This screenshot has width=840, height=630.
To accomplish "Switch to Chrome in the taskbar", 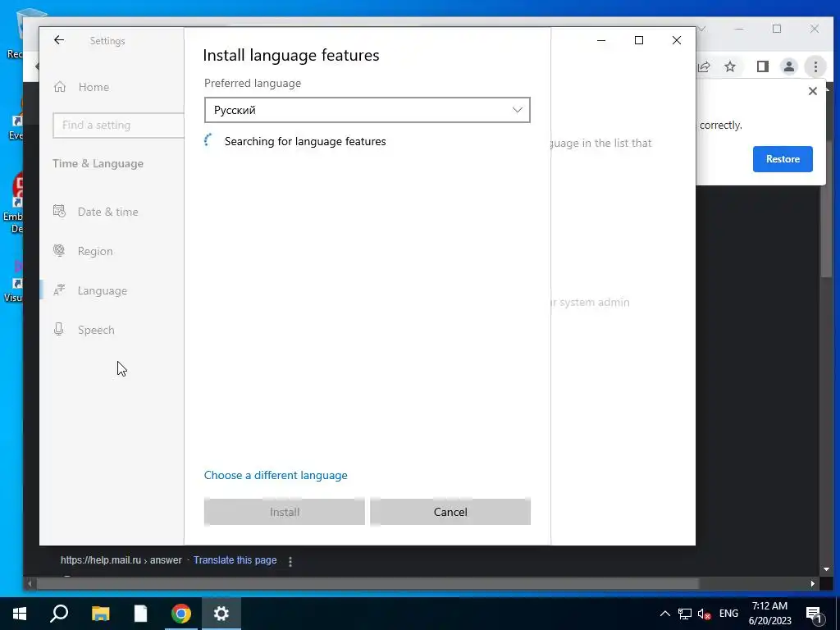I will coord(181,614).
